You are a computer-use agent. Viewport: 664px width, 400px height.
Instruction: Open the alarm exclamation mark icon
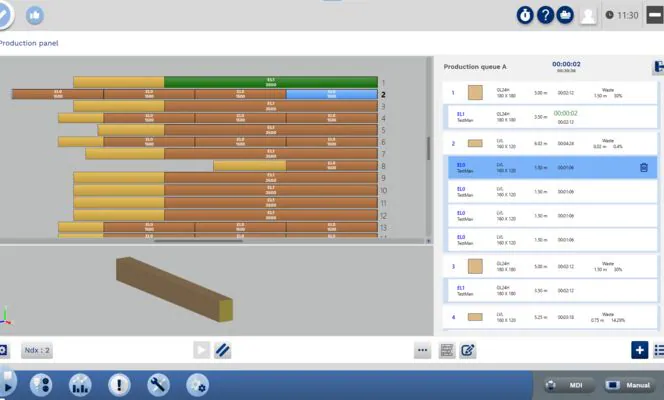[119, 385]
